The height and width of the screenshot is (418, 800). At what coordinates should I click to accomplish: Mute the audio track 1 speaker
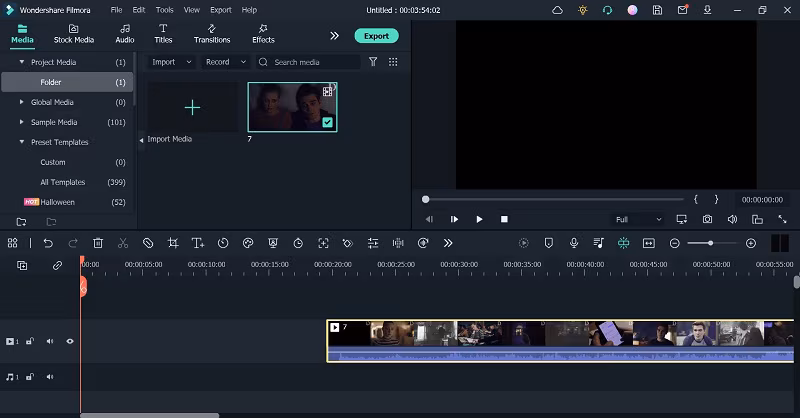click(x=50, y=377)
